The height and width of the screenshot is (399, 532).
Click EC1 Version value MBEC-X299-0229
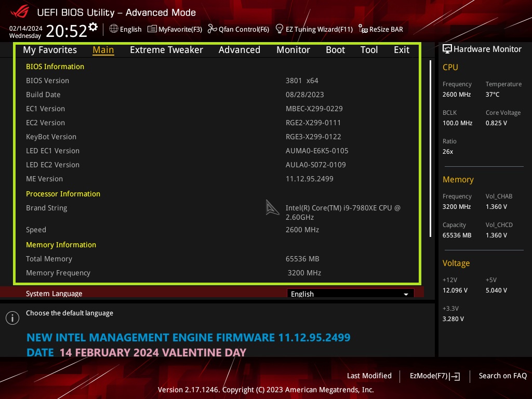[314, 109]
